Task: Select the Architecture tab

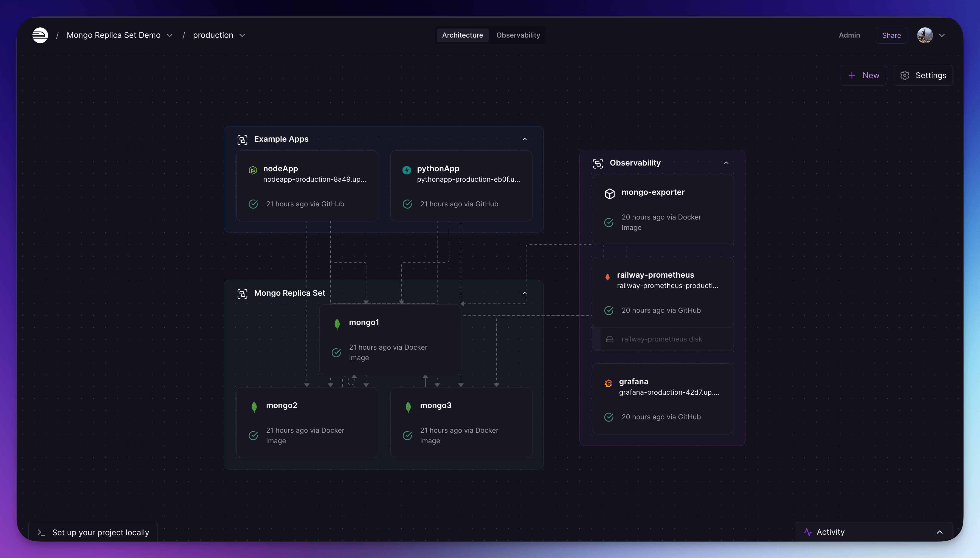Action: (462, 34)
